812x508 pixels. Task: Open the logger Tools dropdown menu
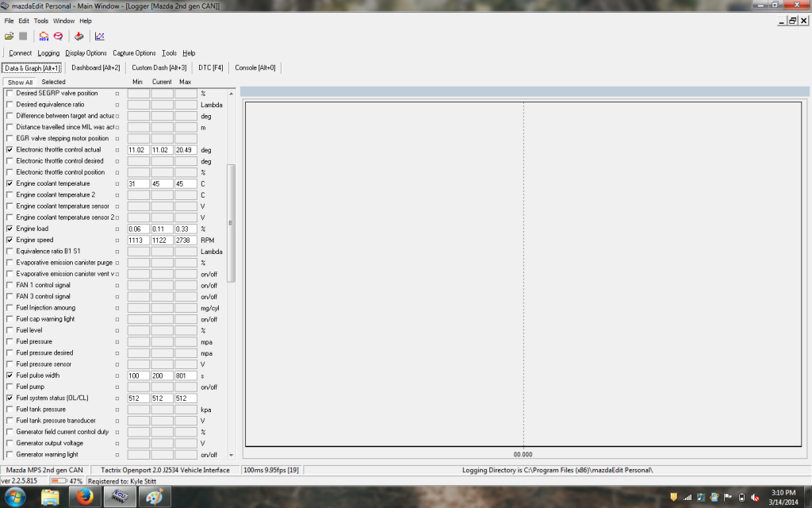[x=169, y=53]
